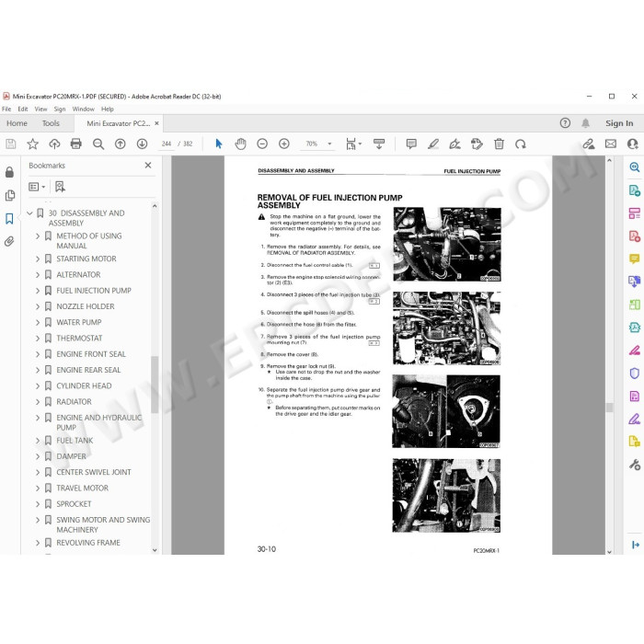
Task: Click the bookmarks panel scrollbar thumb
Action: click(155, 385)
